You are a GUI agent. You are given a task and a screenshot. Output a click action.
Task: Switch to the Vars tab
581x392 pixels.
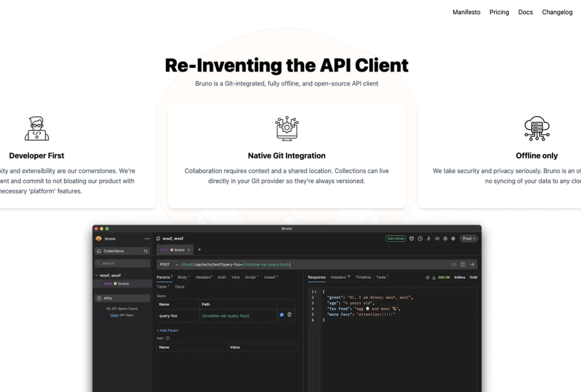pos(236,277)
